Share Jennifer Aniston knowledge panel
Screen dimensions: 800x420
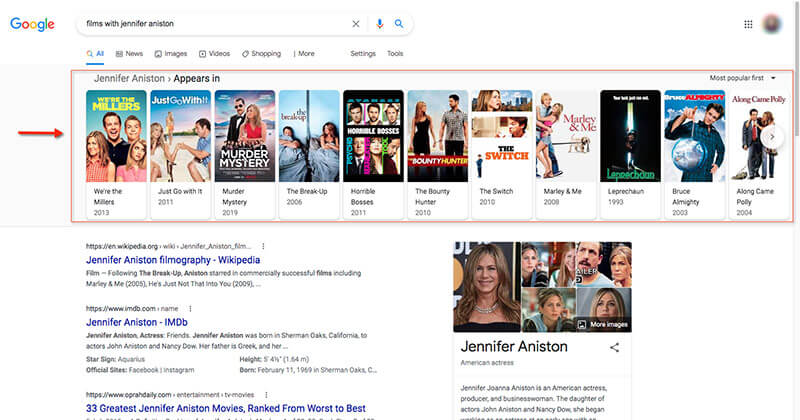[614, 348]
